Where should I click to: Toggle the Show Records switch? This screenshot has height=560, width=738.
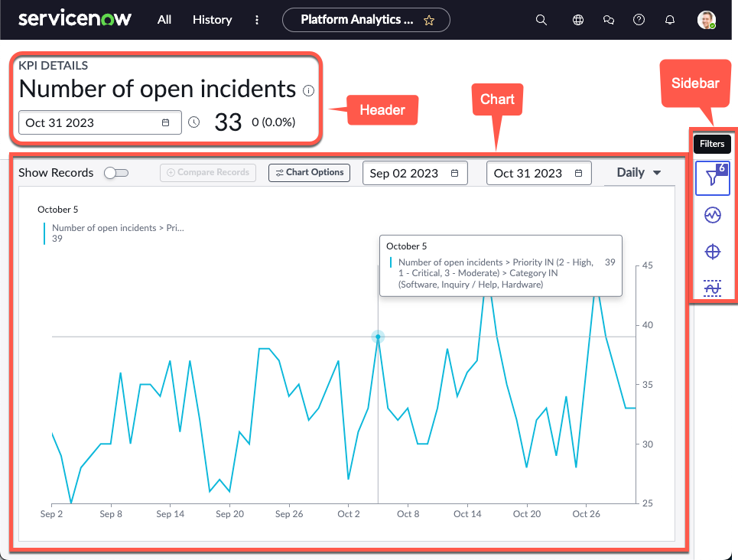[x=116, y=173]
